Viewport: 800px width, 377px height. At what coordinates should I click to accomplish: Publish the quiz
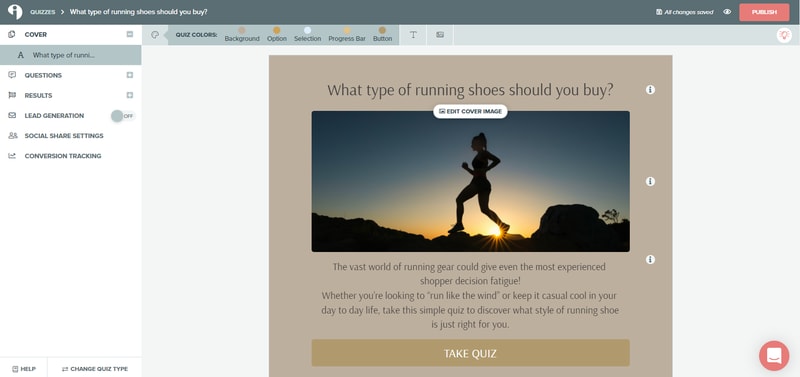[x=764, y=12]
